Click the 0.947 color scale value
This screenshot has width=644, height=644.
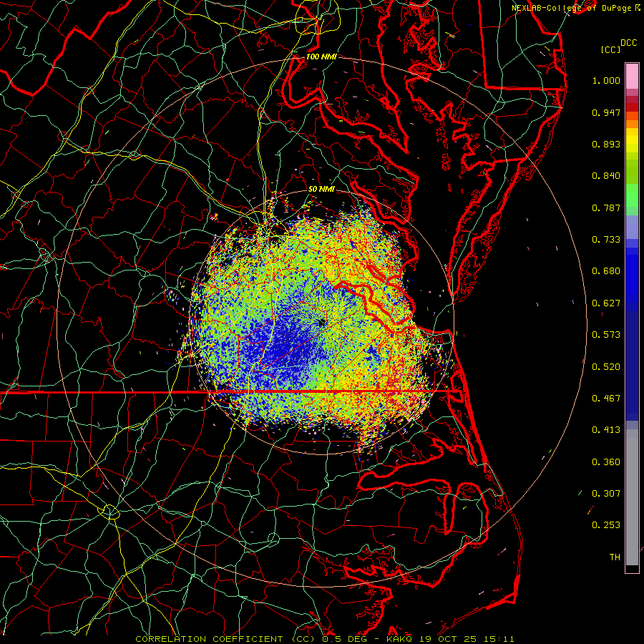pyautogui.click(x=606, y=112)
